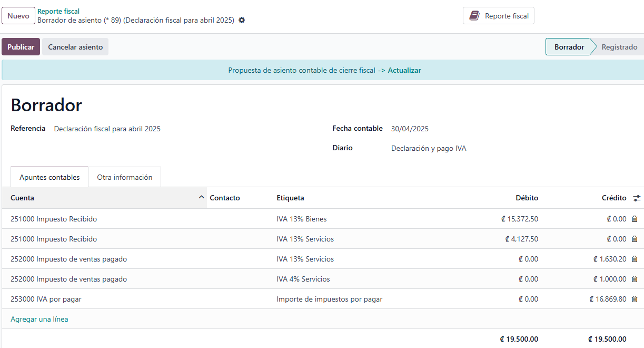The width and height of the screenshot is (644, 348).
Task: Open Reporte fiscal book button
Action: point(498,16)
